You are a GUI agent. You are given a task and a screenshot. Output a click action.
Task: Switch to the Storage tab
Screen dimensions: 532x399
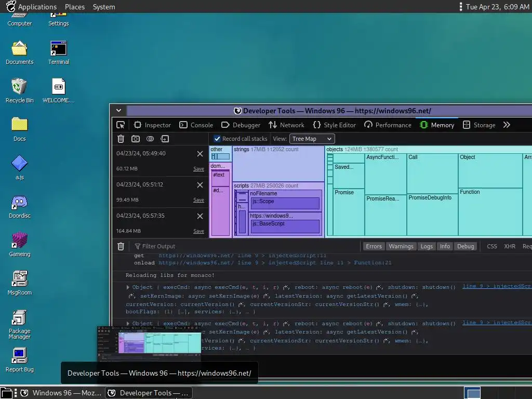coord(479,125)
